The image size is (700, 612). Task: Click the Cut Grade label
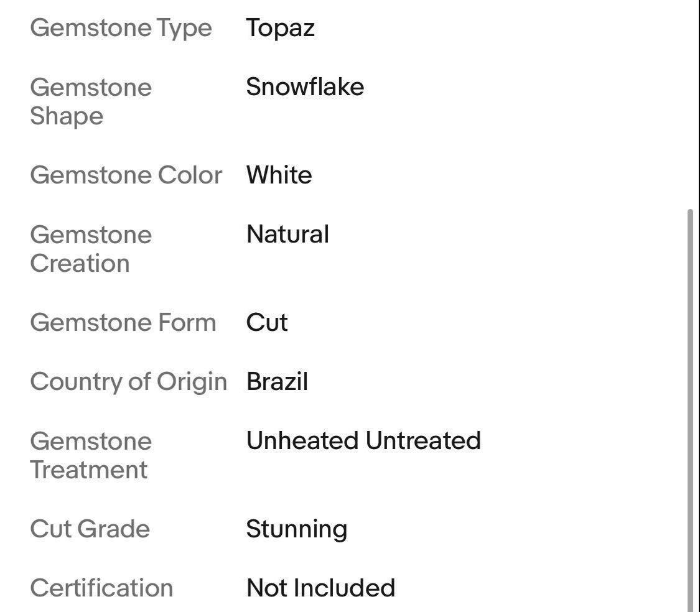[90, 529]
